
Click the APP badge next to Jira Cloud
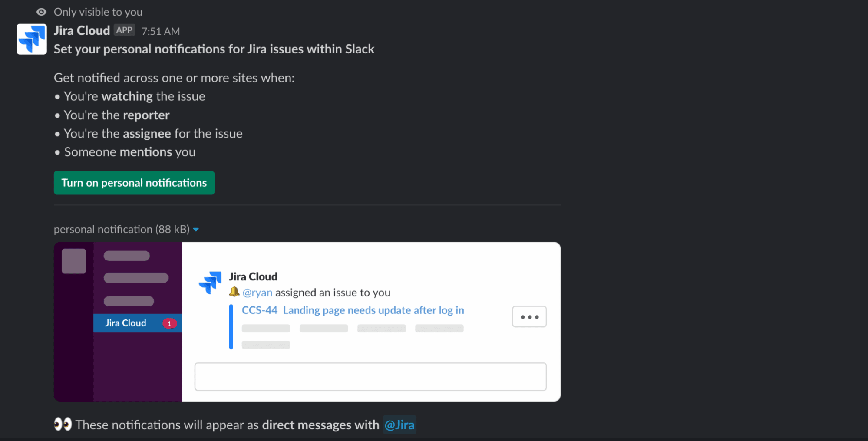point(124,30)
